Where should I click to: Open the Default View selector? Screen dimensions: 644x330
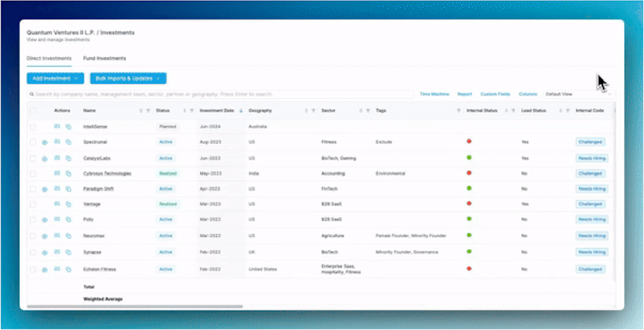[579, 94]
